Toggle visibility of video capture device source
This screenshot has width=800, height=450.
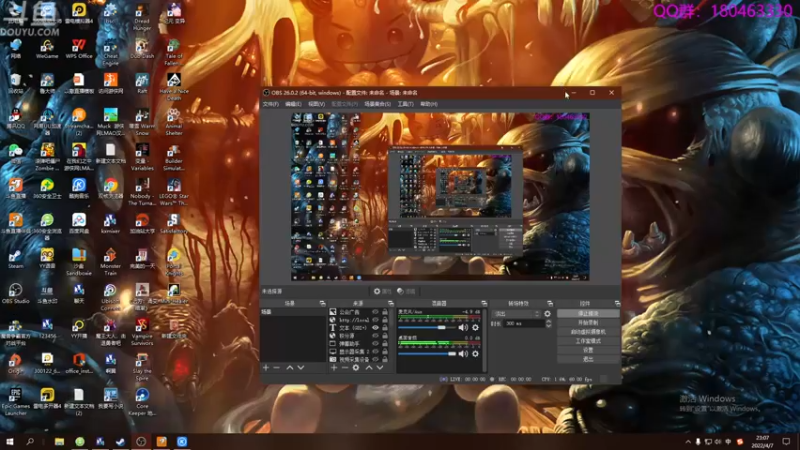[x=375, y=359]
